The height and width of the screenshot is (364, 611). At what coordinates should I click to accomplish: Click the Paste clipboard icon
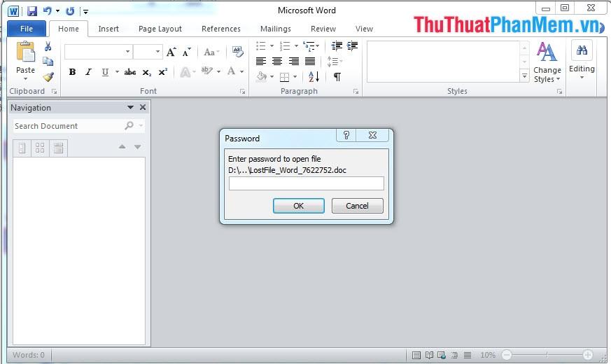[x=25, y=52]
